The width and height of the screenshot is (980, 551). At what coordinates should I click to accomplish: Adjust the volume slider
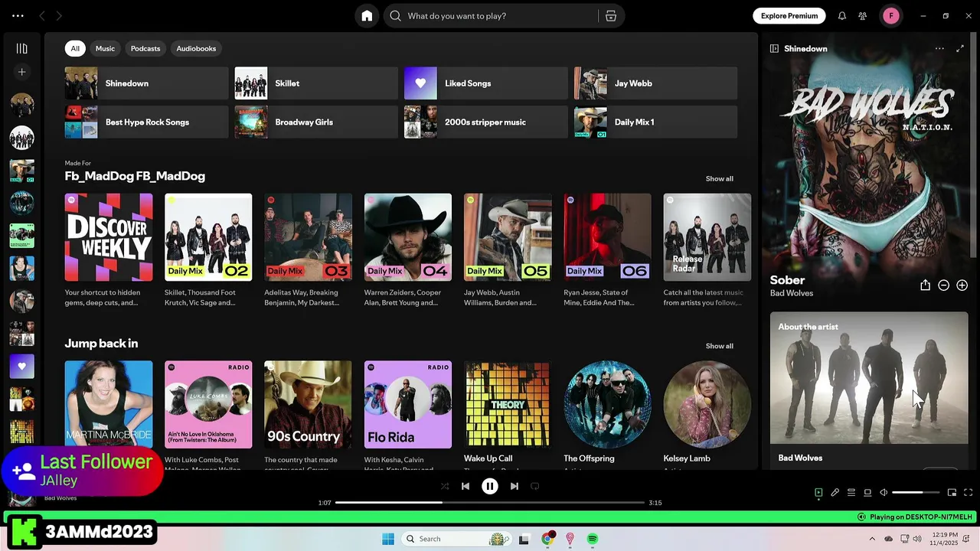pos(916,493)
